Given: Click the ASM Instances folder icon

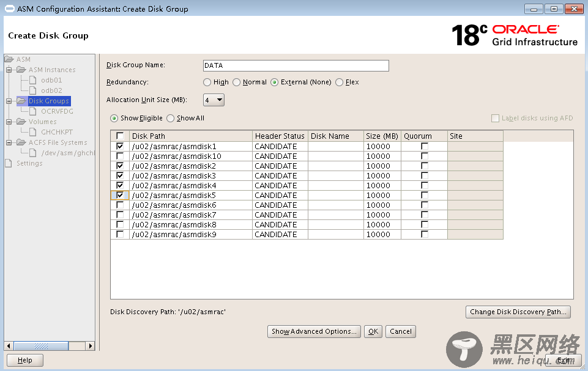Looking at the screenshot, I should click(21, 70).
